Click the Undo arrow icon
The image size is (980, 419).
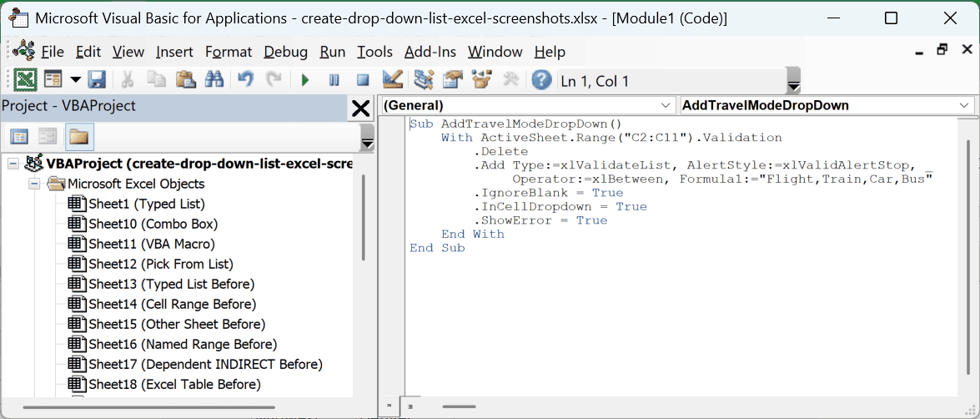(x=245, y=80)
